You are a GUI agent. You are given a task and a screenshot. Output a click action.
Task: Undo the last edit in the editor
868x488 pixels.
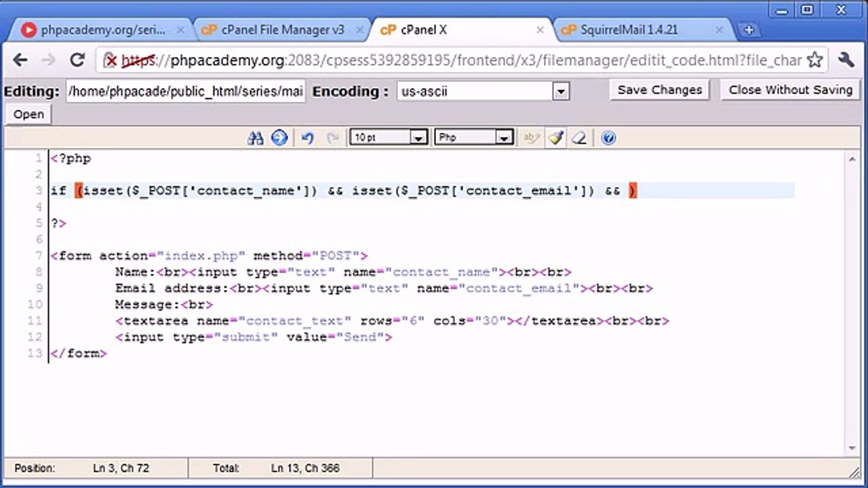[307, 138]
